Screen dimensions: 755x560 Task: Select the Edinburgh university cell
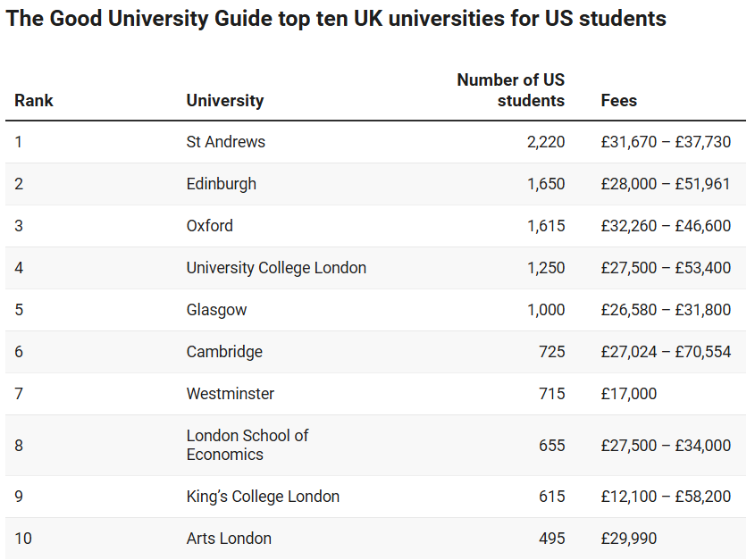click(221, 184)
